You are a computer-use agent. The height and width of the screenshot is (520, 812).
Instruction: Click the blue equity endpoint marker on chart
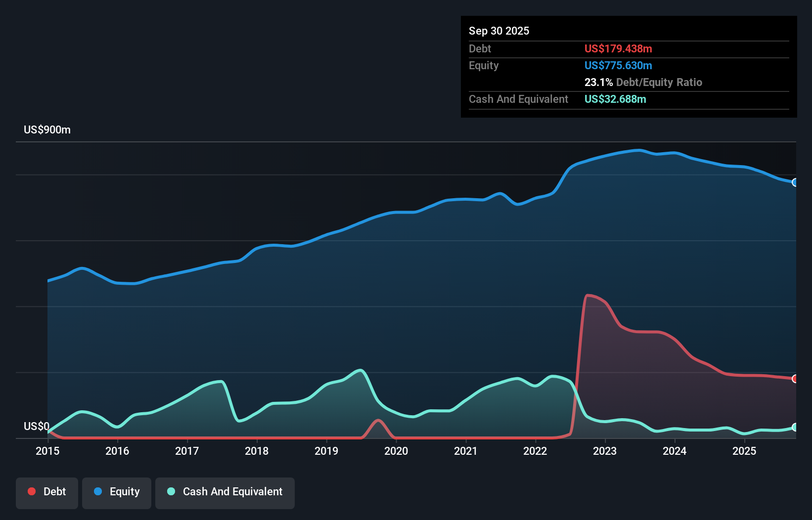[795, 183]
